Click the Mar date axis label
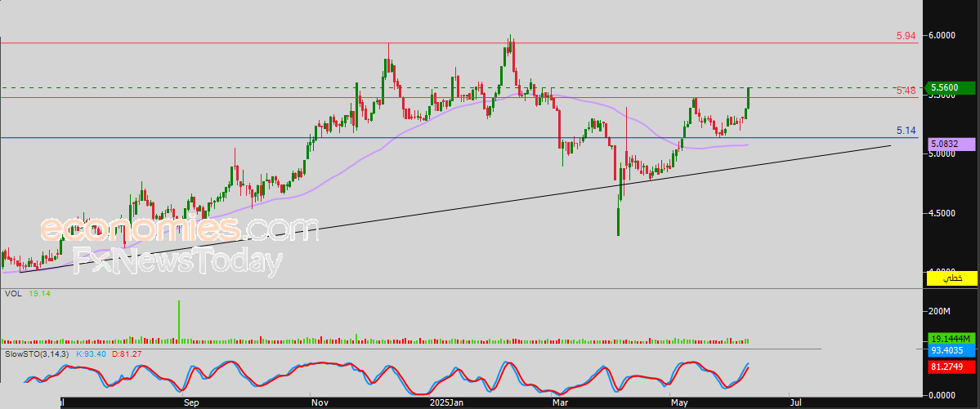The height and width of the screenshot is (409, 980). [x=559, y=402]
